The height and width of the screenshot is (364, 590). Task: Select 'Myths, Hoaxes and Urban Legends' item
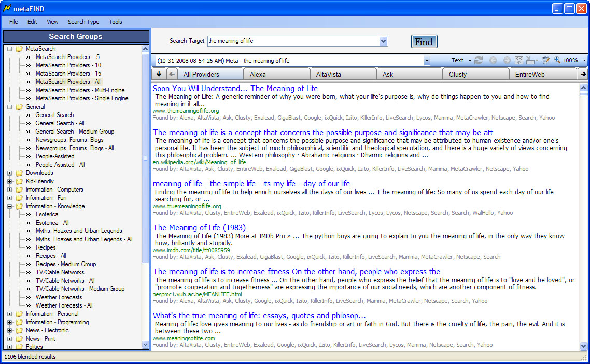[x=79, y=231]
